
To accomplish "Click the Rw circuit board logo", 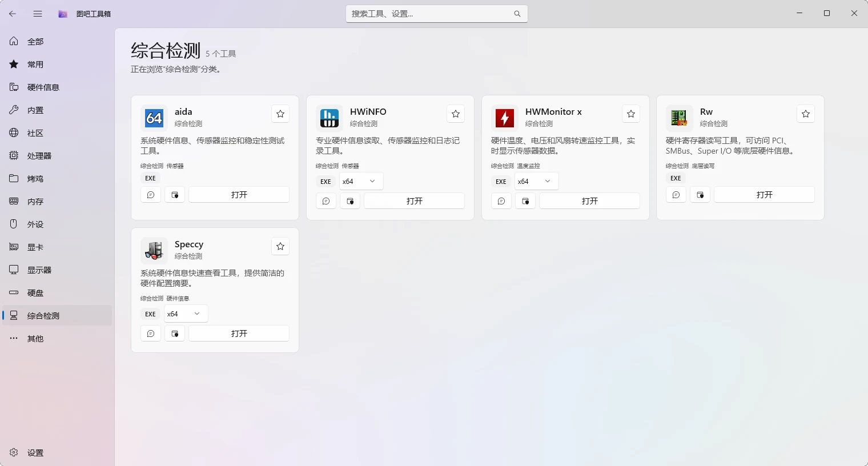I will (x=680, y=118).
